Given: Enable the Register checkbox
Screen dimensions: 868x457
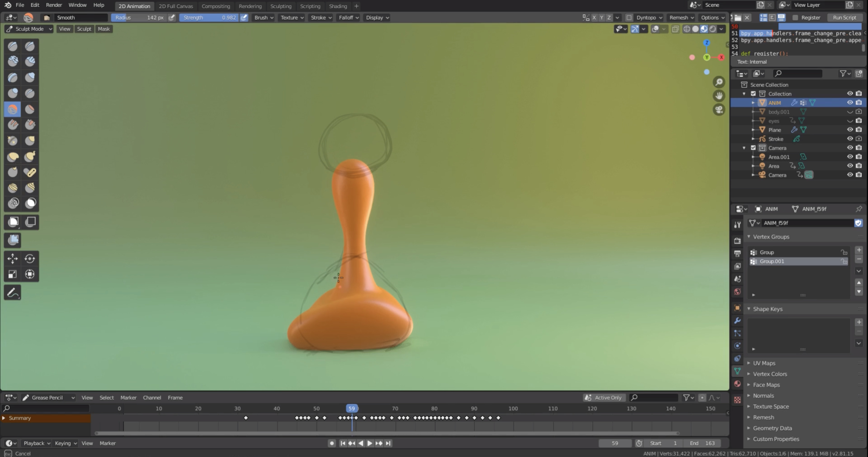Looking at the screenshot, I should coord(795,18).
